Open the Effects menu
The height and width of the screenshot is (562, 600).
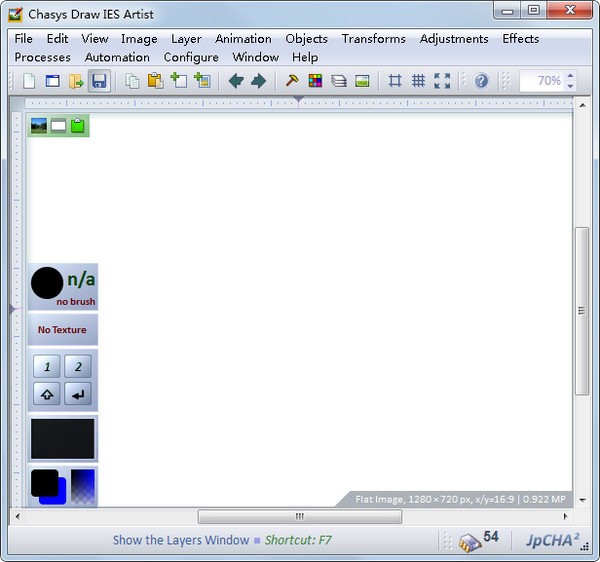521,39
